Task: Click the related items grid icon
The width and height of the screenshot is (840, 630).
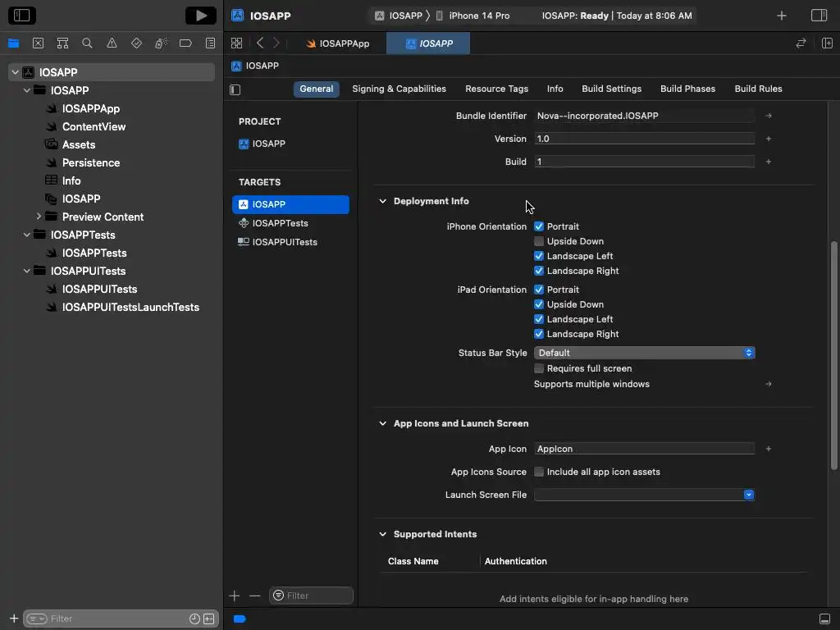Action: [236, 43]
